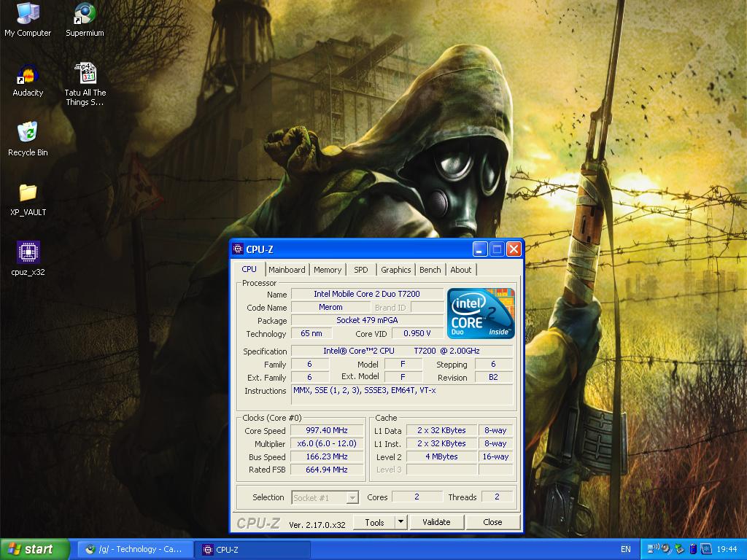The width and height of the screenshot is (747, 560).
Task: Open the volume speaker tray icon
Action: coord(667,549)
